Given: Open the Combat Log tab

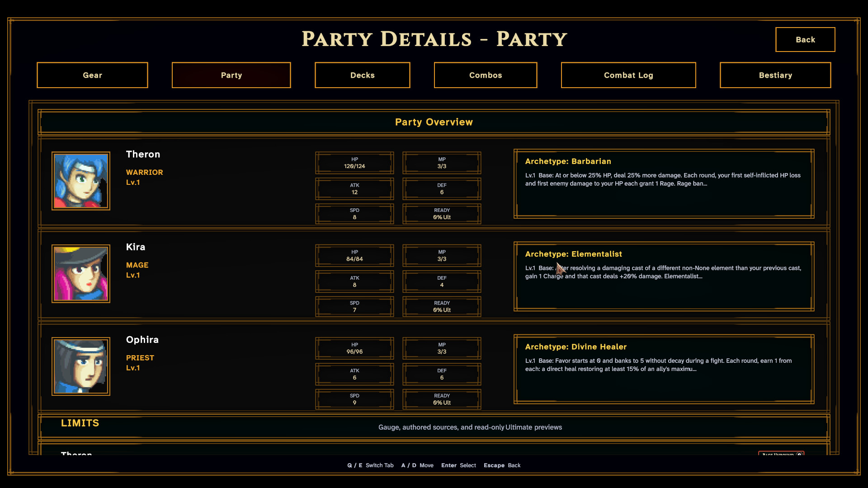Looking at the screenshot, I should pos(628,75).
